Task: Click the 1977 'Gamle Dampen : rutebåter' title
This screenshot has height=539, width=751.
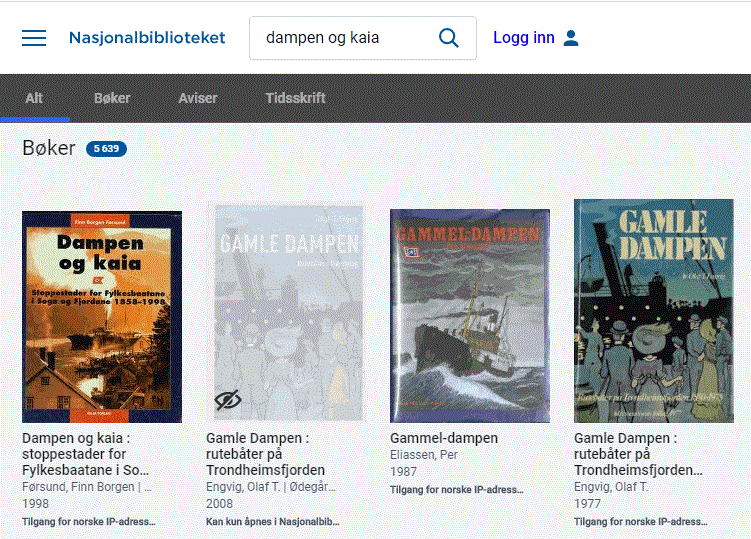Action: click(x=638, y=454)
